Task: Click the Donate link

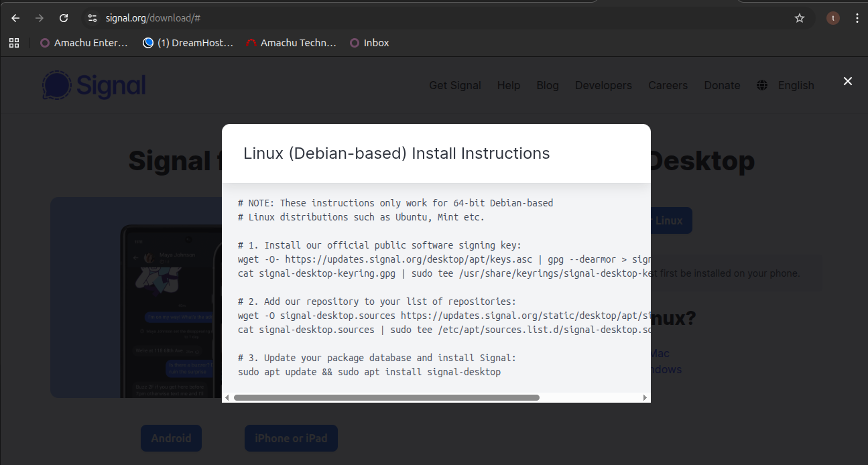Action: [x=722, y=85]
